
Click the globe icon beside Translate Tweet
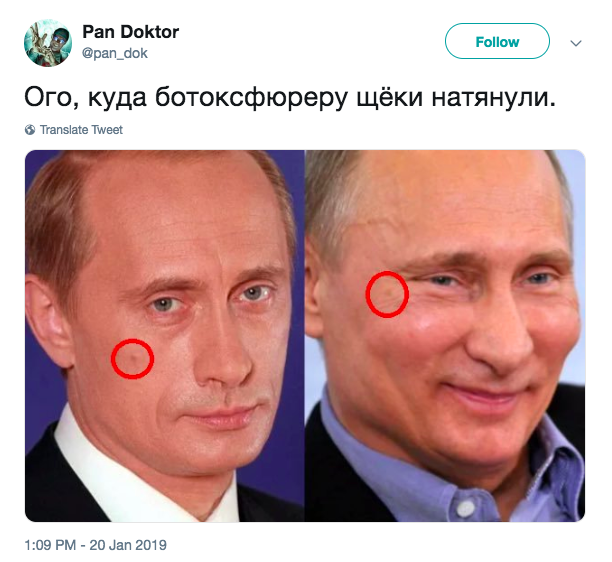click(30, 130)
